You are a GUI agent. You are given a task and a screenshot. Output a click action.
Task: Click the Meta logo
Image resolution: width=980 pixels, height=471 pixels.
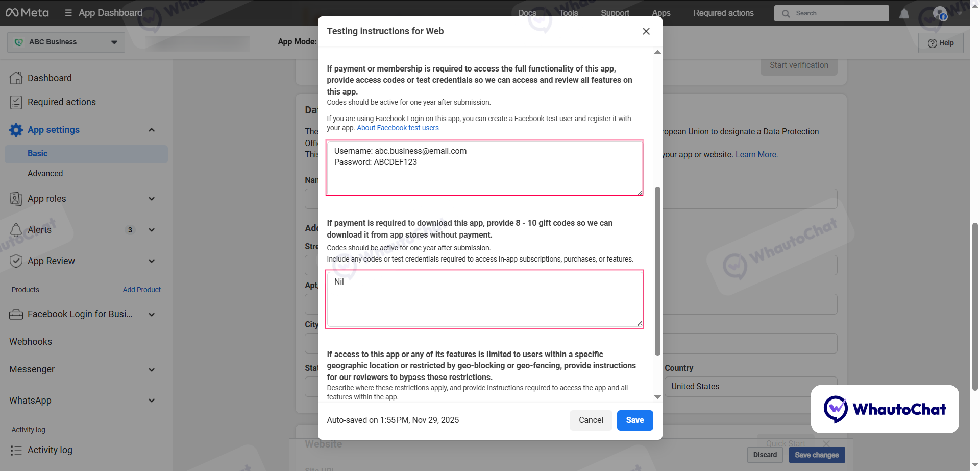(27, 13)
